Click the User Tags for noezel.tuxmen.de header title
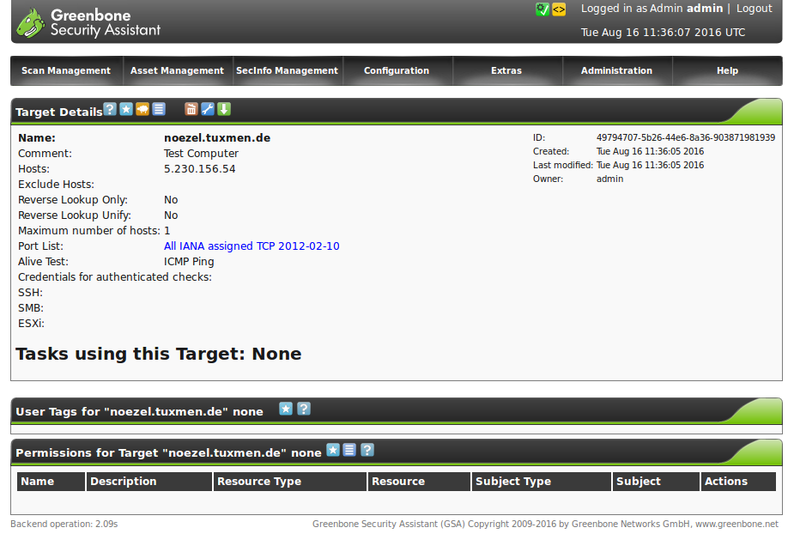Image resolution: width=800 pixels, height=540 pixels. pos(139,412)
